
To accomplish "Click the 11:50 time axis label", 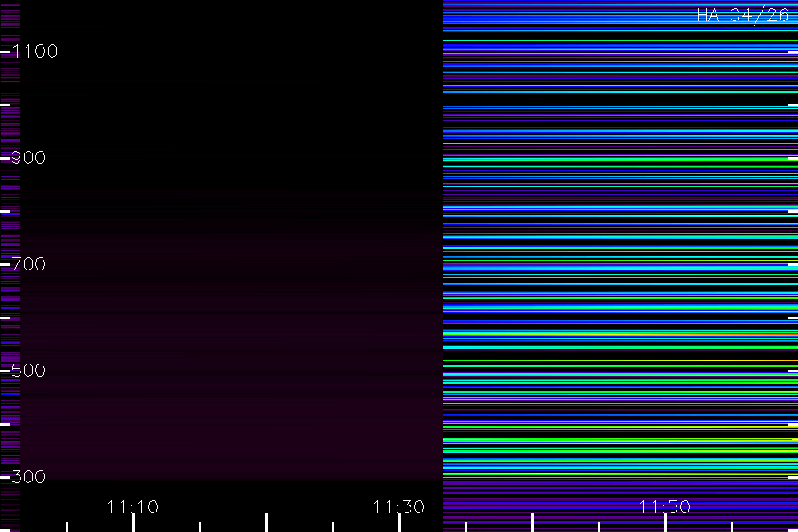I will (665, 507).
